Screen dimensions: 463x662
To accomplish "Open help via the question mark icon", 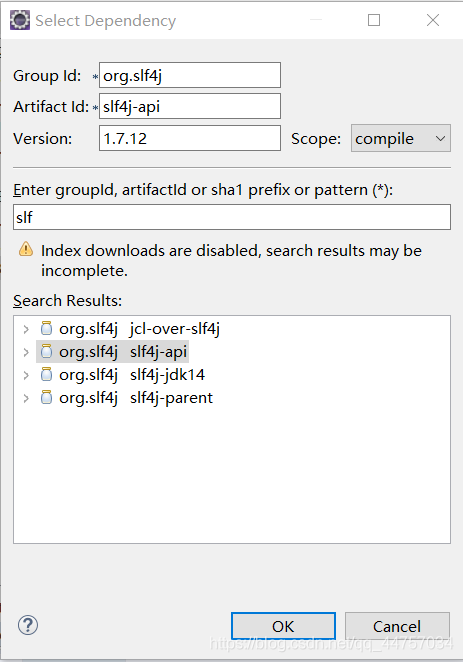I will click(x=28, y=625).
